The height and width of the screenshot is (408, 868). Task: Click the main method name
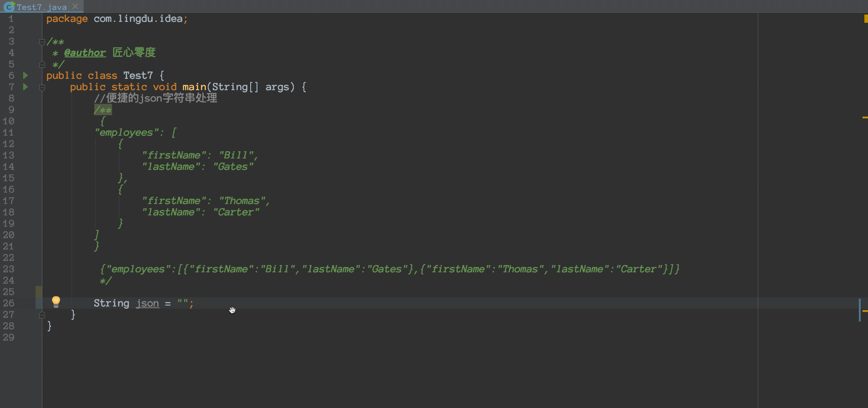194,87
